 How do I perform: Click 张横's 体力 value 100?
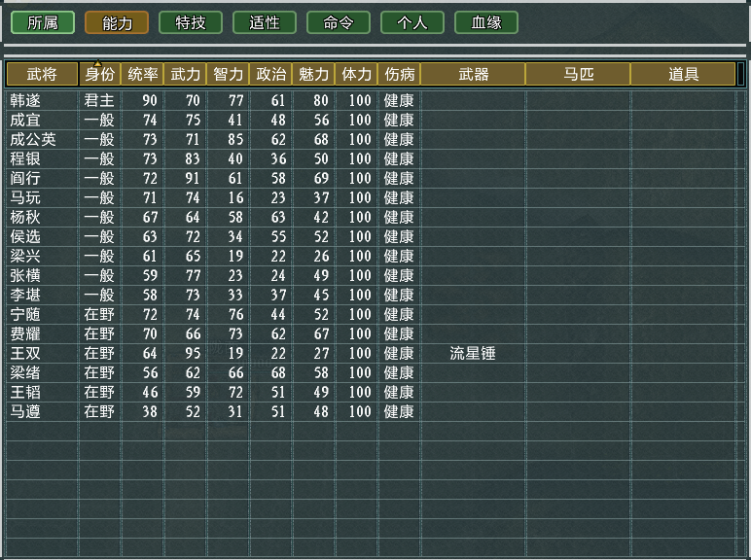[360, 276]
